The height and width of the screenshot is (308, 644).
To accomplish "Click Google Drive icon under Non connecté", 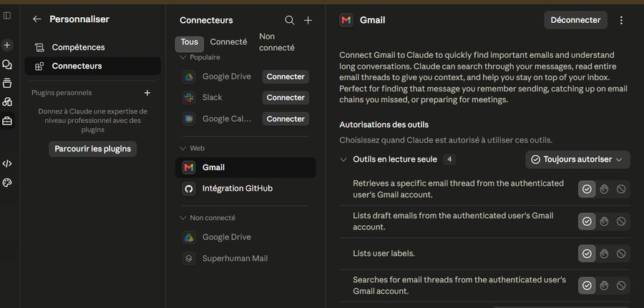I will tap(188, 237).
